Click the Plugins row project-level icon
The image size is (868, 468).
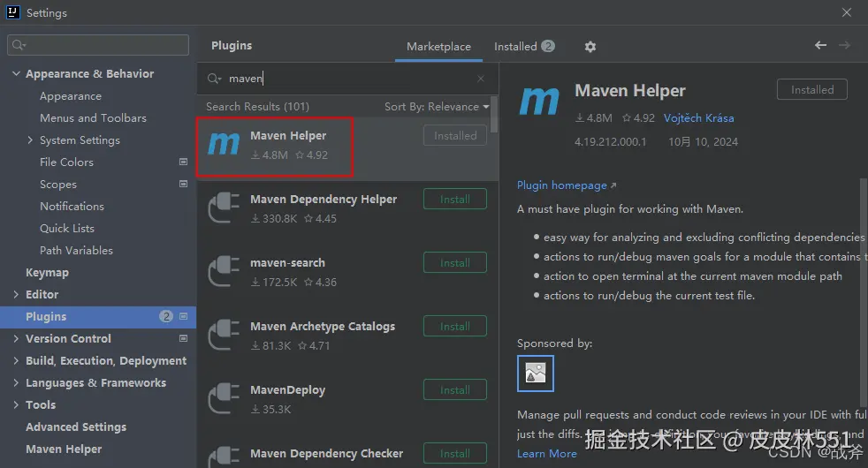pos(183,316)
